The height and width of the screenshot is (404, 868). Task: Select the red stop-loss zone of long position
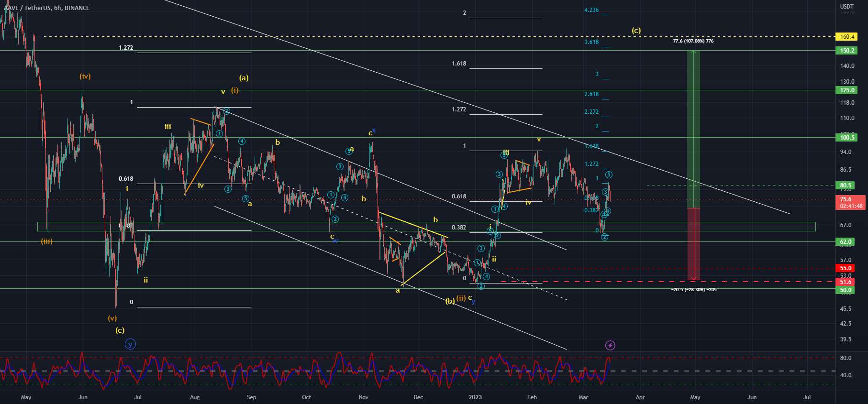pos(694,244)
